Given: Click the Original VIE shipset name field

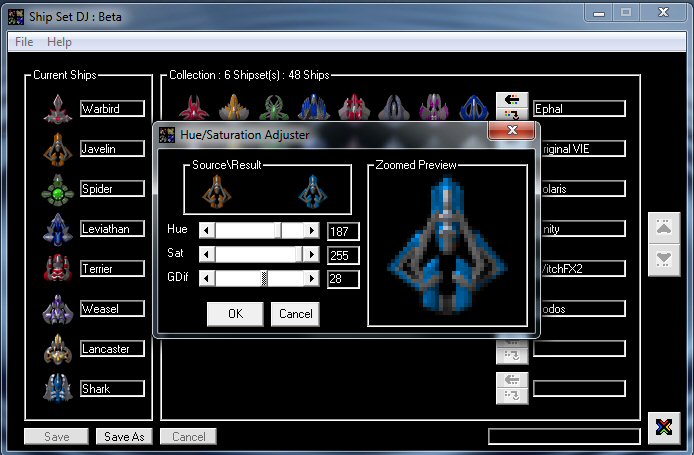Looking at the screenshot, I should click(x=583, y=149).
